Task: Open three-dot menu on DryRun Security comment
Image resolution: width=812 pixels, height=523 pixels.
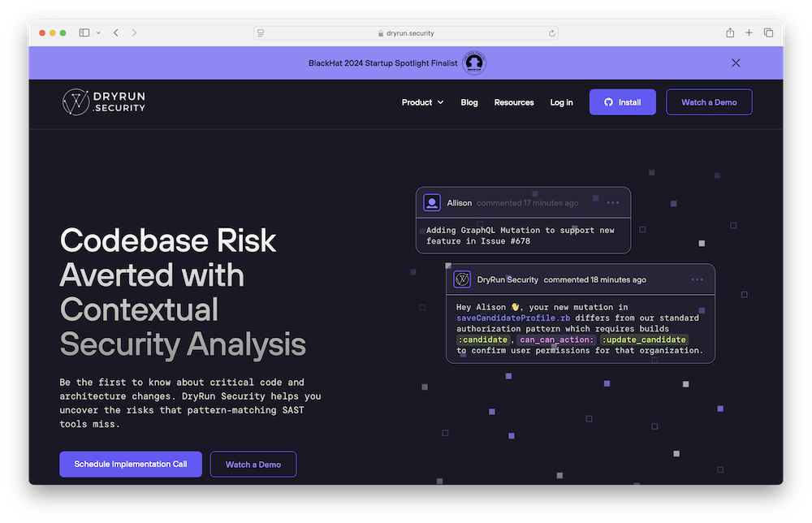Action: coord(697,279)
